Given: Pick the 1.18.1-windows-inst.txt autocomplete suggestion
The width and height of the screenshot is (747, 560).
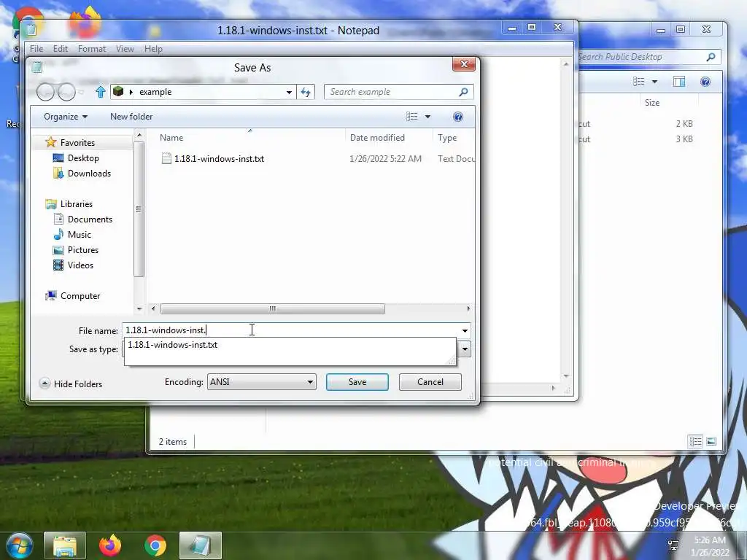Looking at the screenshot, I should coord(172,345).
